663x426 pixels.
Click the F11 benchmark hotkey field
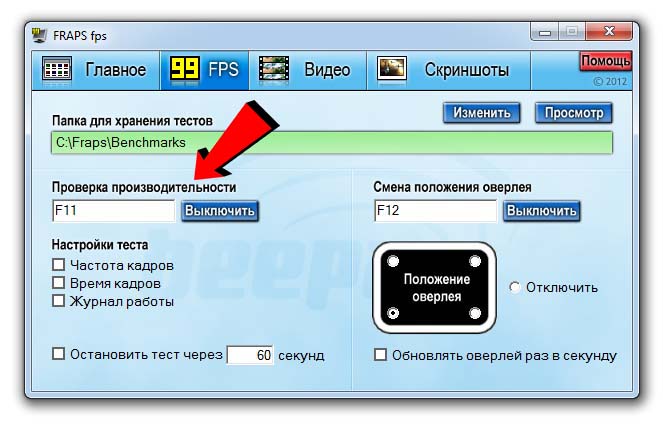pyautogui.click(x=113, y=210)
